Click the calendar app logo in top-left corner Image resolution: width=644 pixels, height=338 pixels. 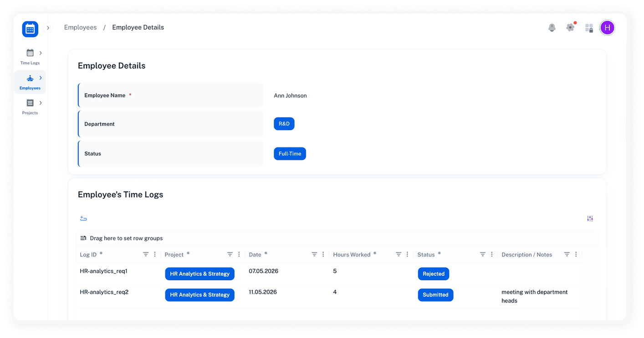[x=30, y=29]
